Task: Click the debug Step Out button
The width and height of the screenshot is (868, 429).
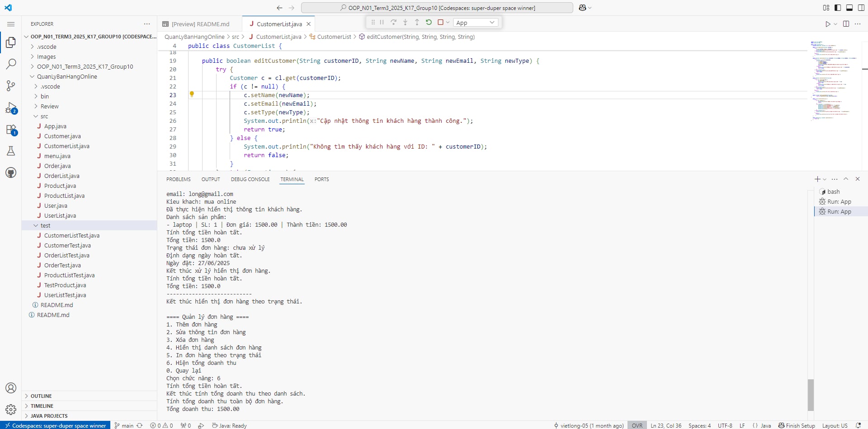Action: click(417, 22)
